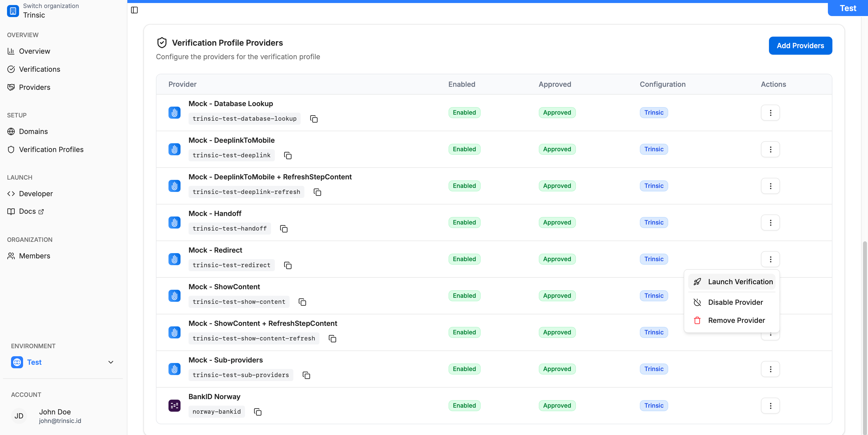The height and width of the screenshot is (435, 868).
Task: Copy the trinsic-test-handoff identifier
Action: click(x=284, y=229)
